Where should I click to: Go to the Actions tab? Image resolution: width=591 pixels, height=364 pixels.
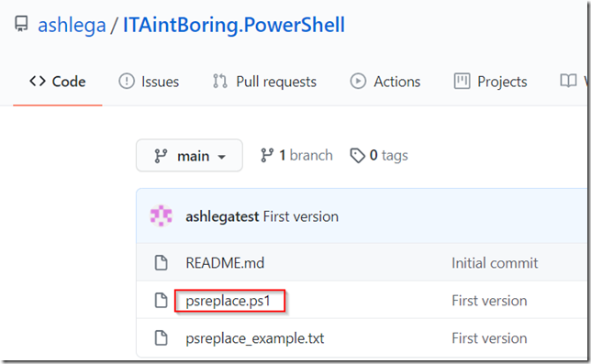pos(385,82)
